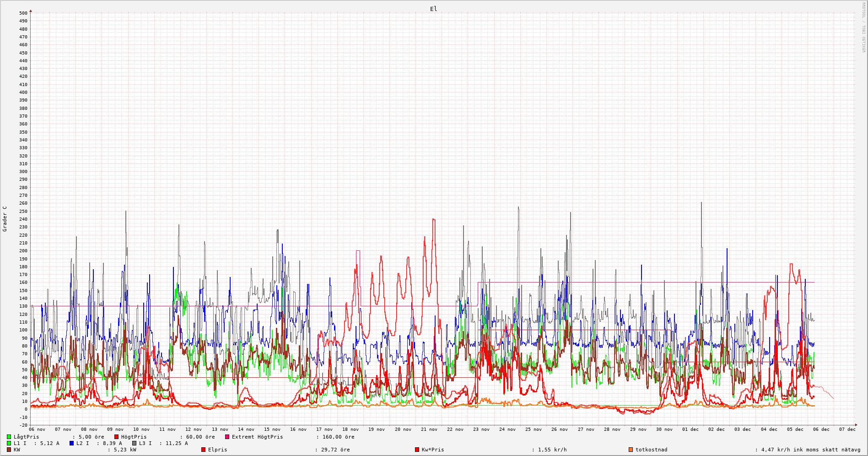Screen dimensions: 868x456
Task: Click the pink Extremt HögtPris legend square
Action: [x=227, y=437]
